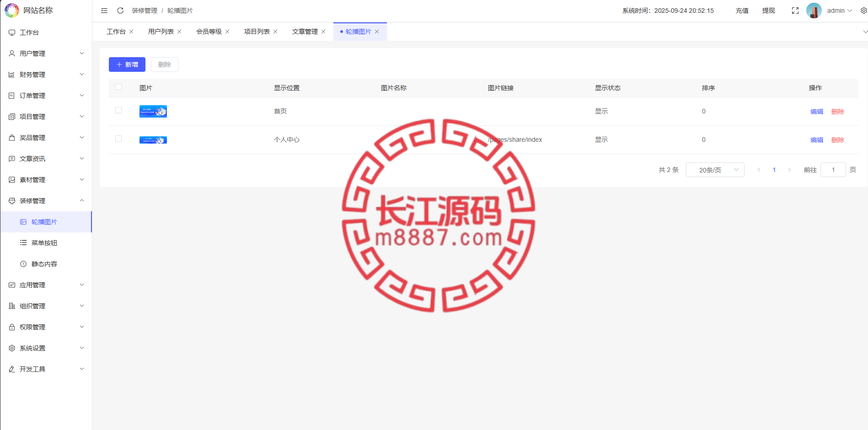Click the 静态内容 info icon
Viewport: 868px width, 430px height.
(x=23, y=264)
